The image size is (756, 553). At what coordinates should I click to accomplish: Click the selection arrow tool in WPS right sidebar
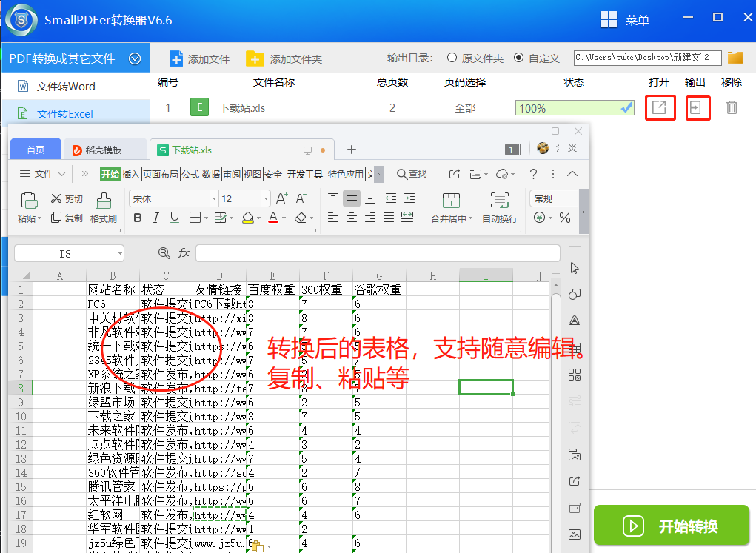(x=575, y=268)
